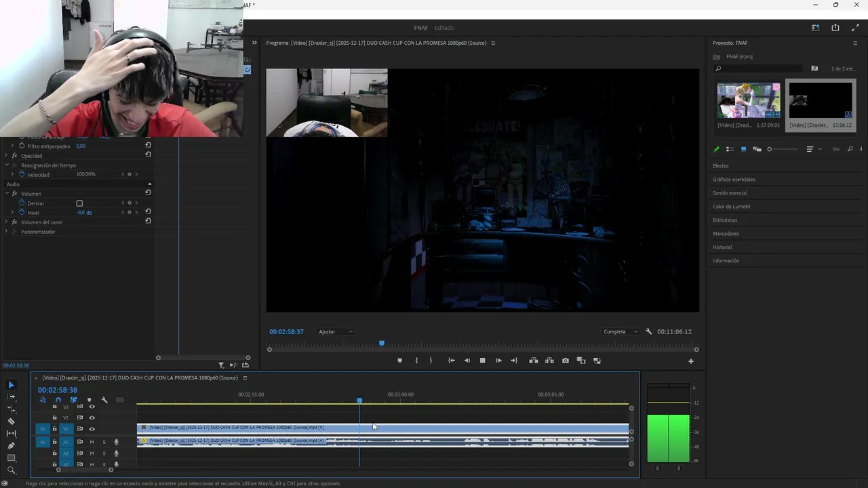Select the Rectangle tool
The image size is (868, 488).
[x=11, y=458]
